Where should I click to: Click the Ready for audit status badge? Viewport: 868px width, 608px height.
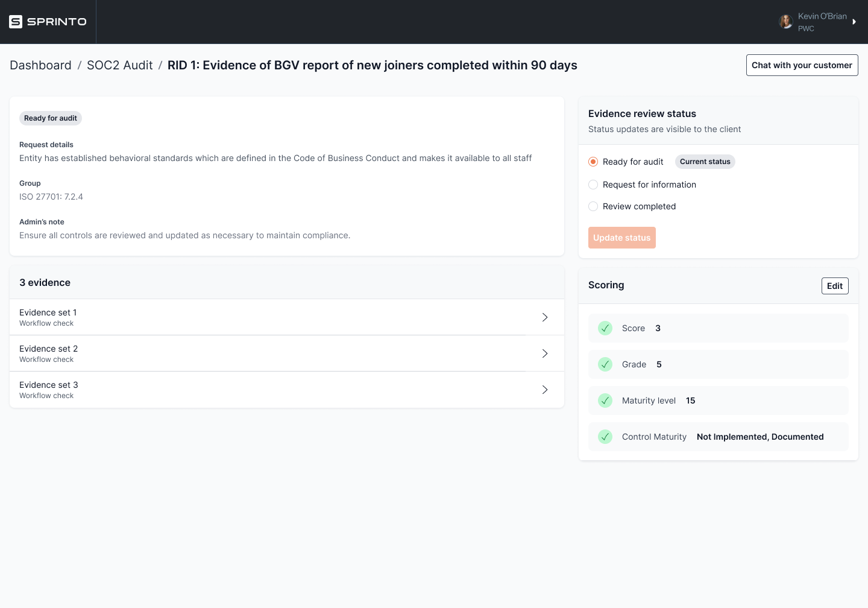point(51,118)
